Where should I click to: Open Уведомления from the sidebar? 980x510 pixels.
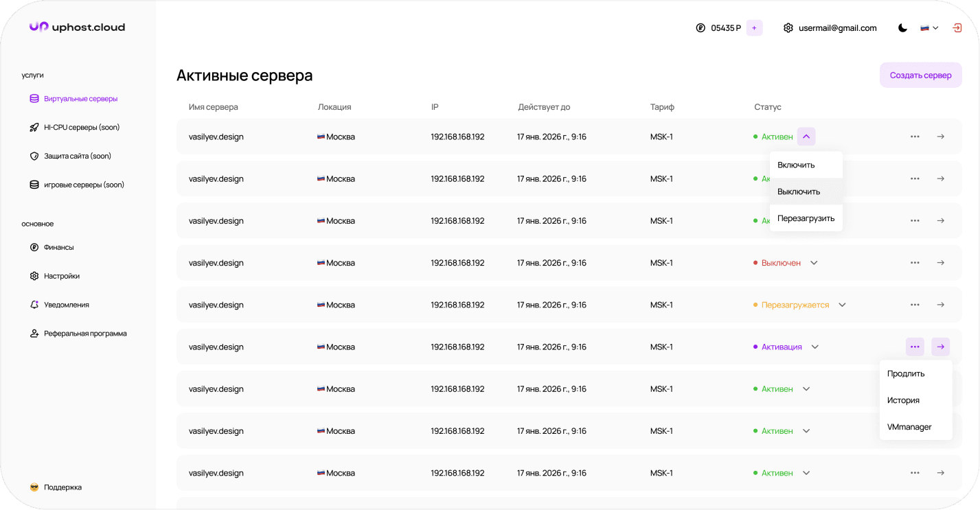[66, 305]
